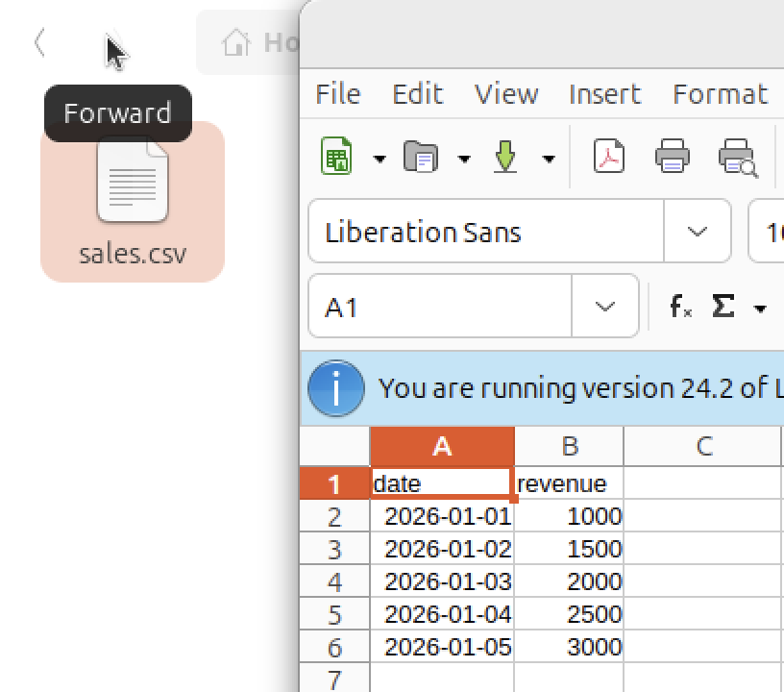Toggle Print Preview icon

click(737, 157)
